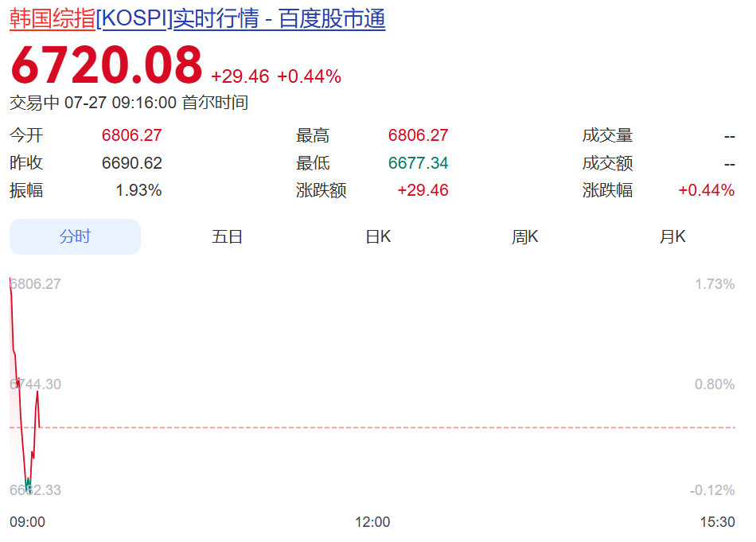Click the dashed previous-close reference line
Viewport: 756px width, 542px height.
372,427
